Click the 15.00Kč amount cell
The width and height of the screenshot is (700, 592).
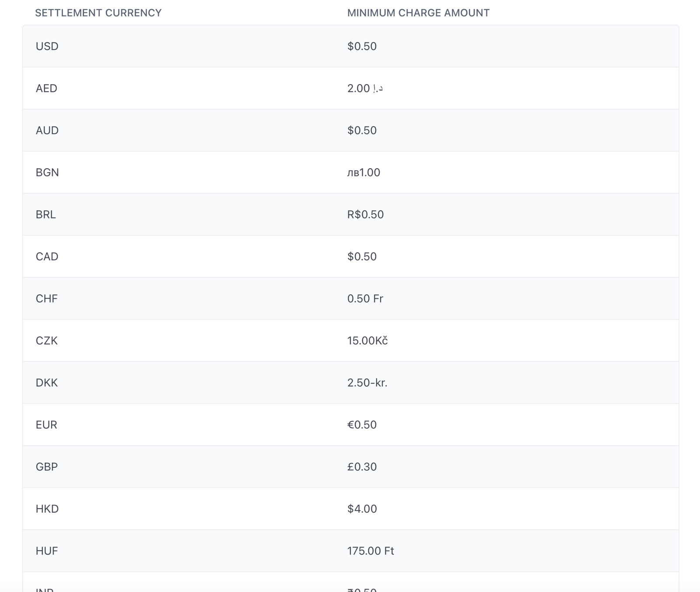click(367, 341)
